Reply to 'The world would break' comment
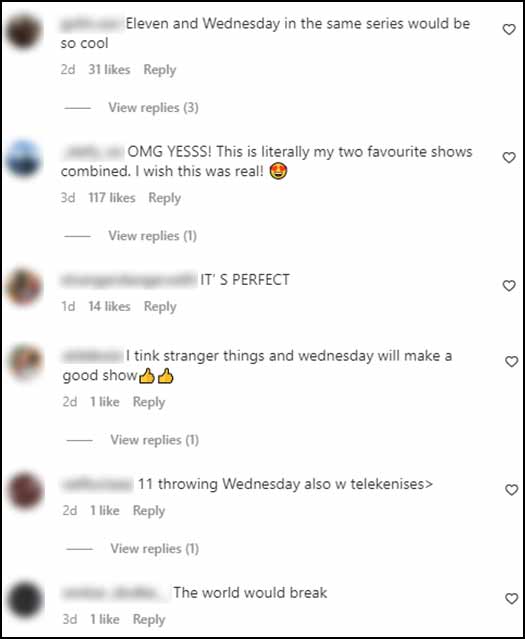The width and height of the screenshot is (525, 639). pos(149,619)
